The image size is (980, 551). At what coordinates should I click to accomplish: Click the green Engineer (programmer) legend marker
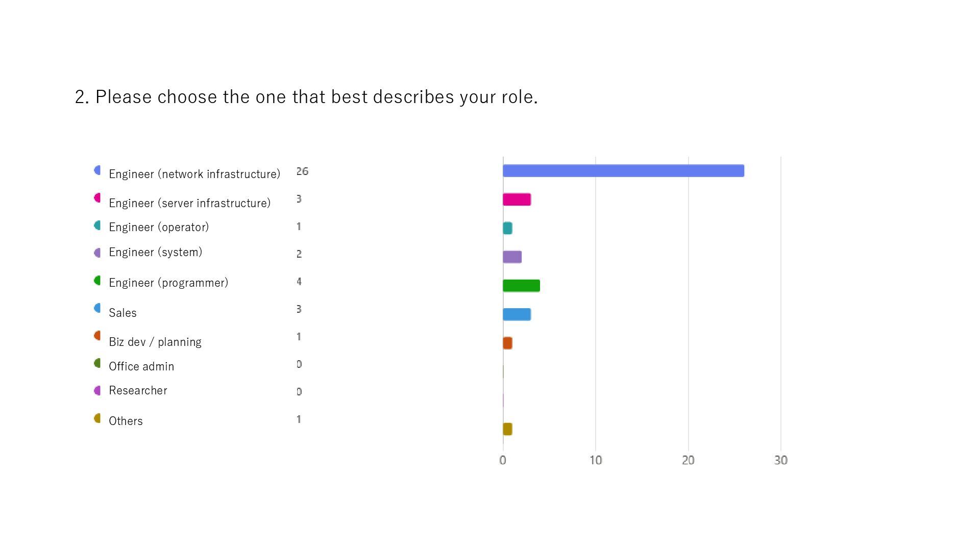point(97,281)
